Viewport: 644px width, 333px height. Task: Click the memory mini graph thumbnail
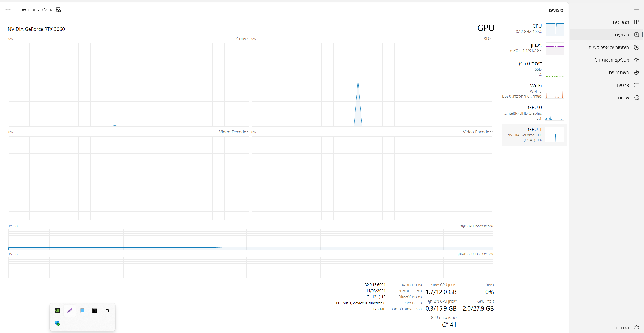coord(555,49)
